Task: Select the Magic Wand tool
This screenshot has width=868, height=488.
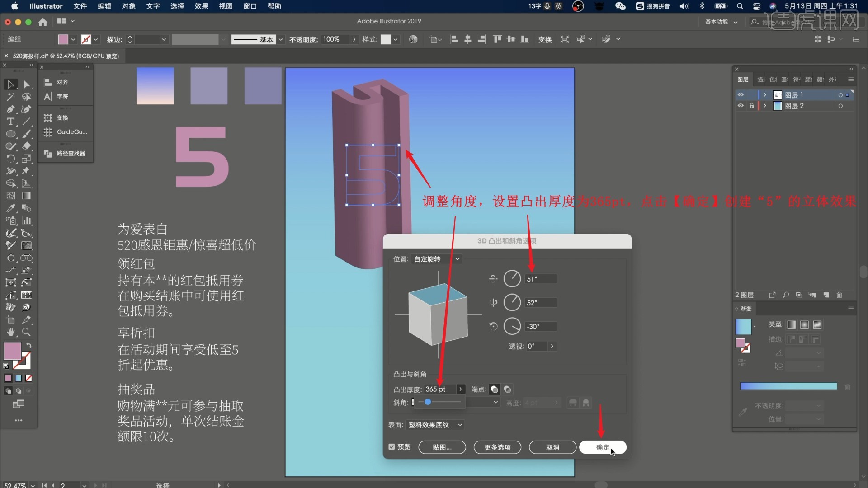Action: point(11,97)
